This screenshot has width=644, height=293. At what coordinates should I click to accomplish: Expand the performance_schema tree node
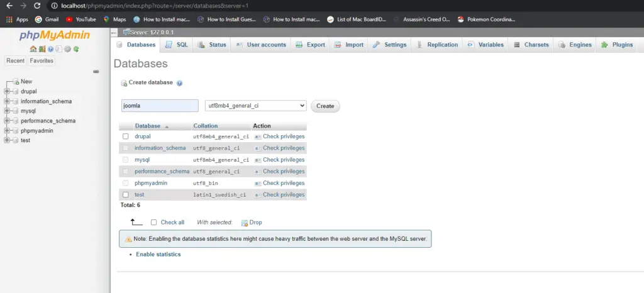pyautogui.click(x=6, y=121)
